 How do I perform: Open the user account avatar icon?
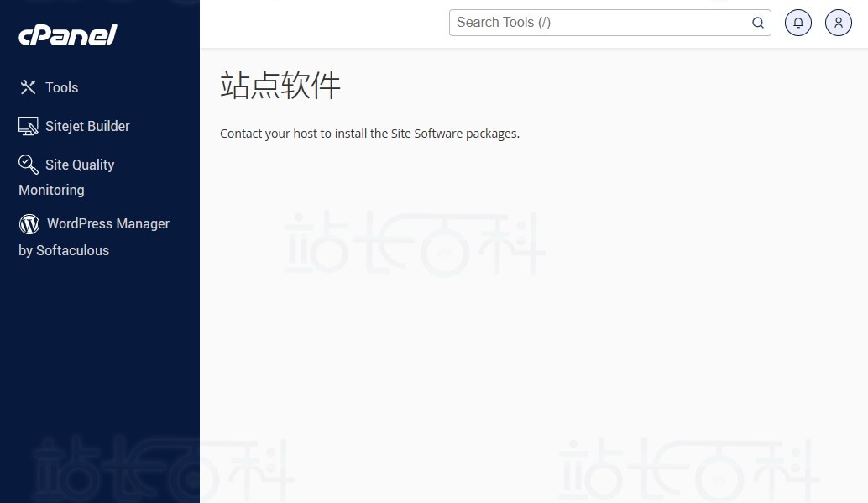coord(838,23)
